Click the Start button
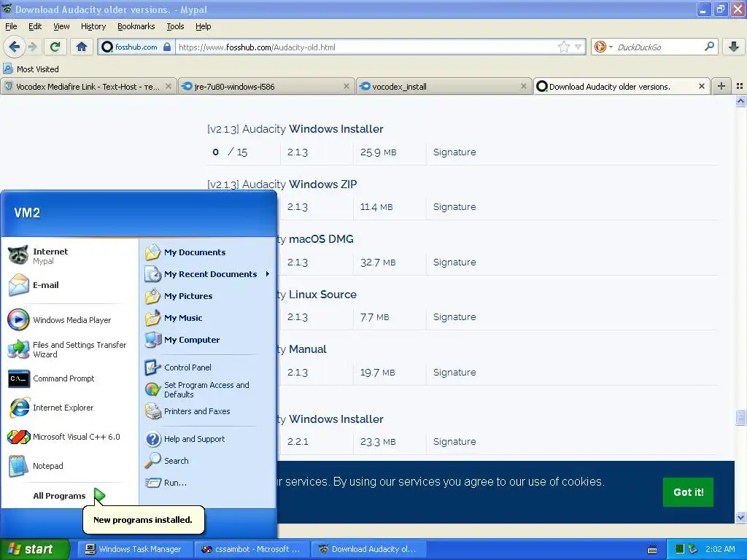Screen dimensions: 747x560 point(34,549)
